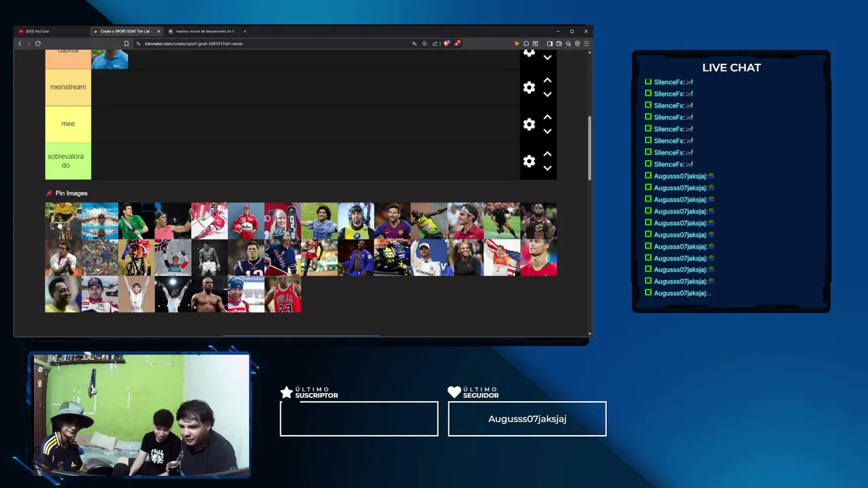This screenshot has width=868, height=488.
Task: Move sobrevalorado tier row up
Action: (x=547, y=155)
